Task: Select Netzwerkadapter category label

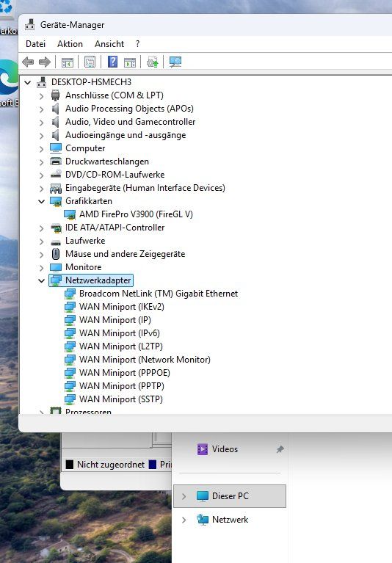Action: click(x=98, y=280)
